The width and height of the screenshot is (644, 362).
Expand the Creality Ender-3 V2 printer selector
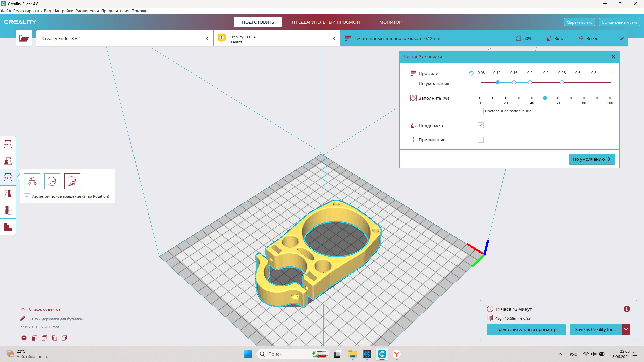pyautogui.click(x=207, y=38)
